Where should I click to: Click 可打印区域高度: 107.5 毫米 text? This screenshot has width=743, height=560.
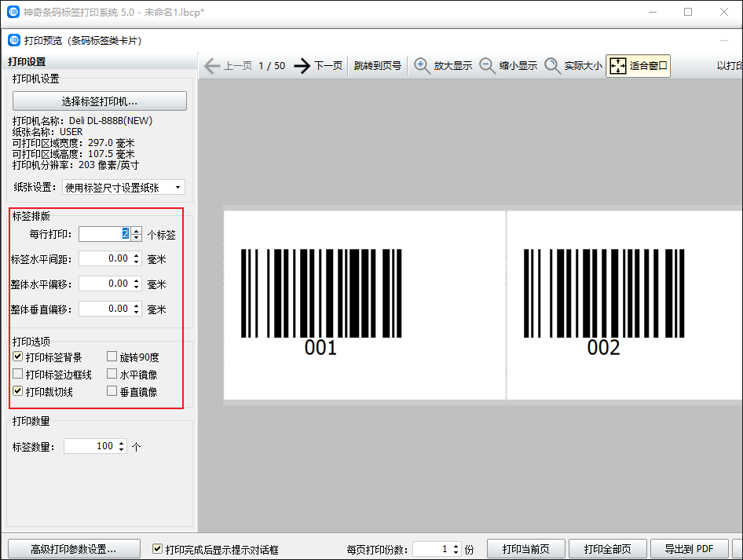pos(74,154)
